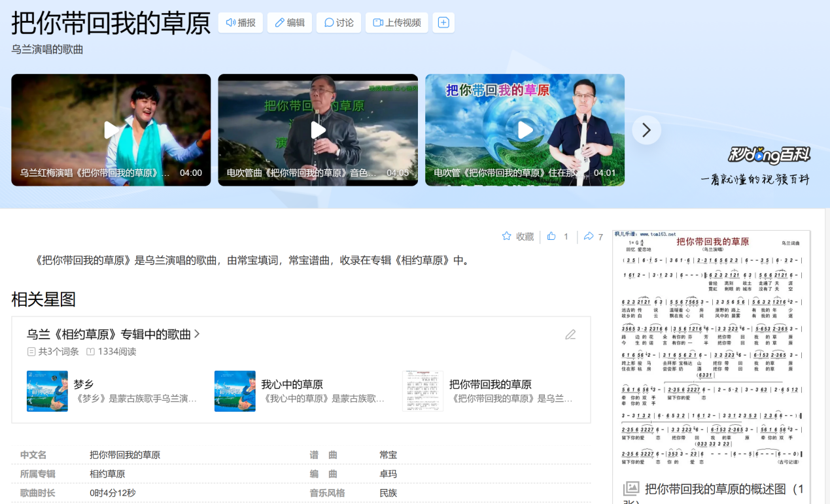Play the 电吹管曲 音色 video
The width and height of the screenshot is (830, 504).
318,130
